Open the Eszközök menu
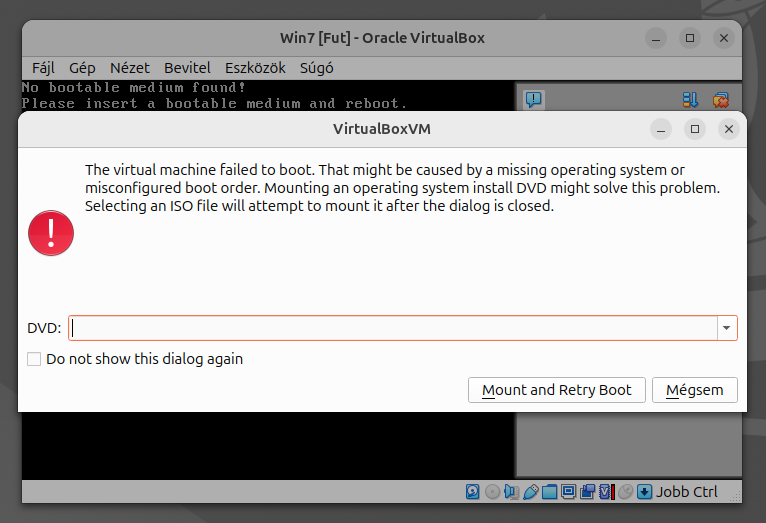 tap(255, 68)
